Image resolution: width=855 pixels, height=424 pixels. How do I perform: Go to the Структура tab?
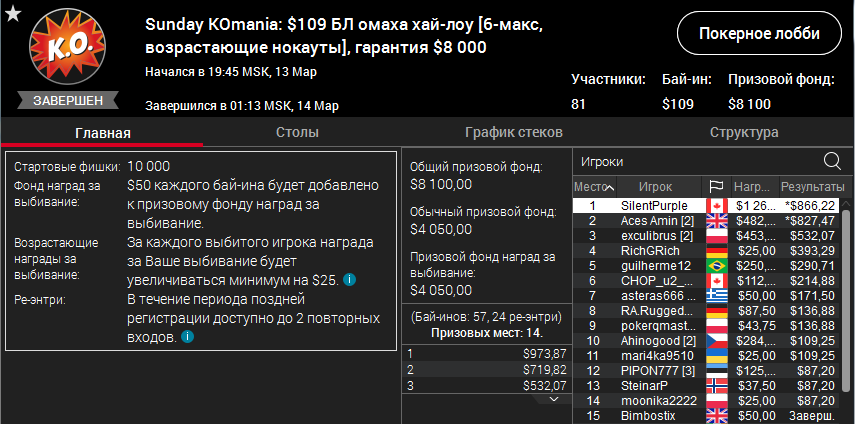point(743,132)
